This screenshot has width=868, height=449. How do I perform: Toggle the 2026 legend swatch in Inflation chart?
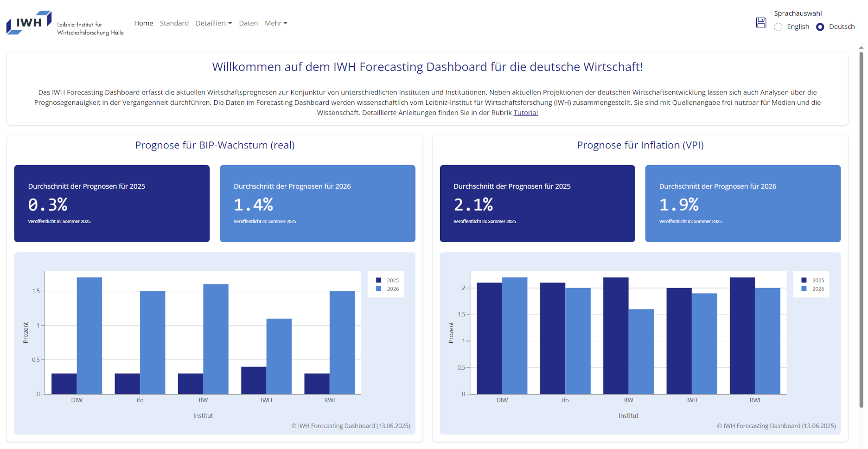pyautogui.click(x=804, y=289)
